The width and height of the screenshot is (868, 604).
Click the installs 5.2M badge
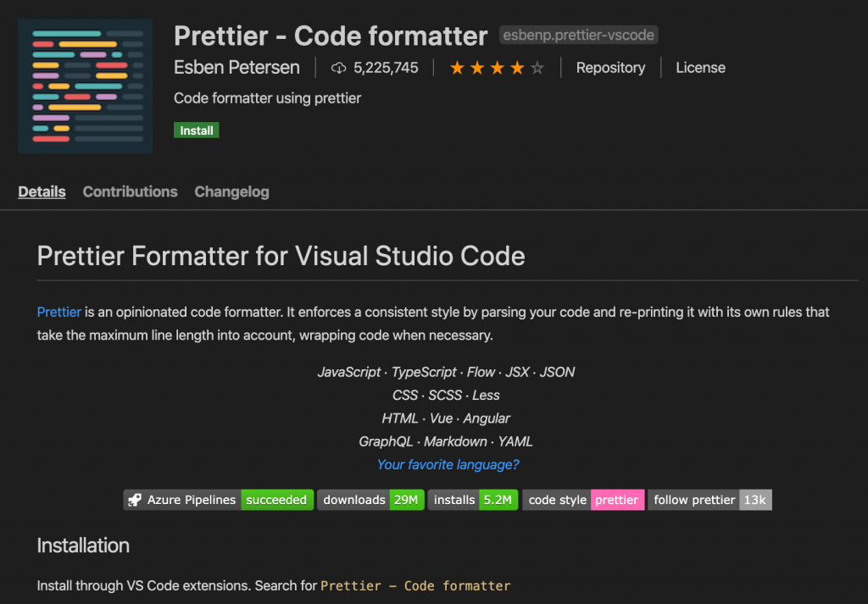[x=473, y=500]
